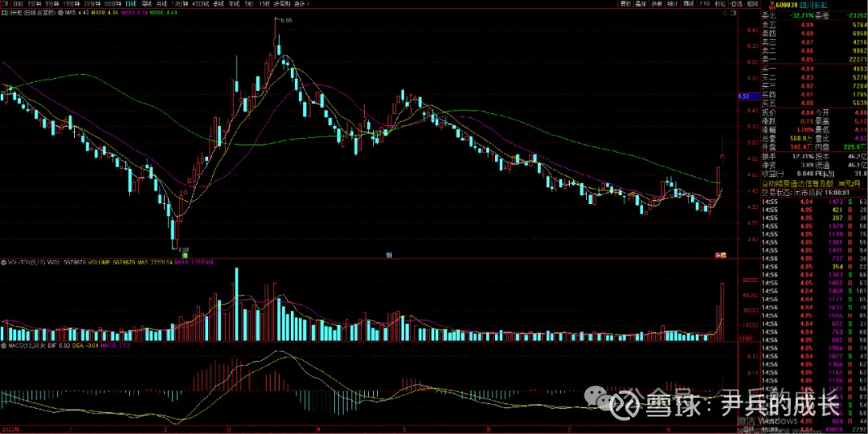
Task: Select the 日线 daily chart tab
Action: click(131, 4)
